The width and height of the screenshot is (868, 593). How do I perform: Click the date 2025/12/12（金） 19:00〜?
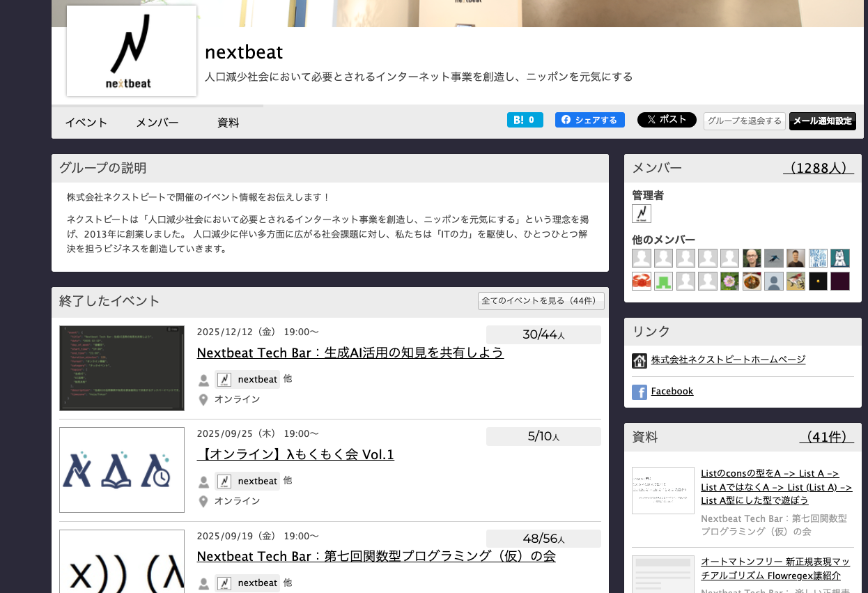point(258,332)
